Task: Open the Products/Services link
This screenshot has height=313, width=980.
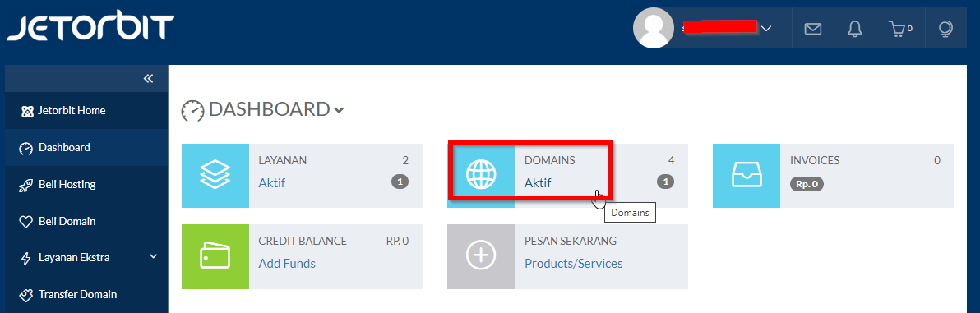Action: 574,264
